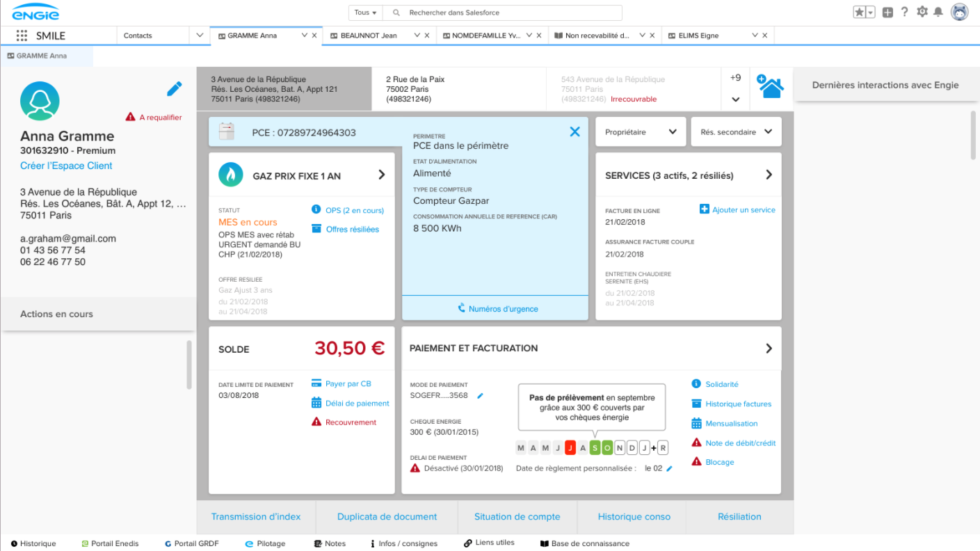Open the user avatar menu
The width and height of the screenshot is (980, 551).
[x=960, y=12]
